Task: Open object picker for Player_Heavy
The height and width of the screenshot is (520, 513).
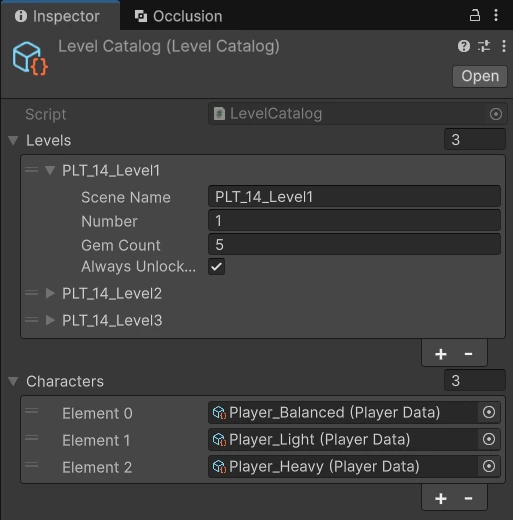Action: 489,466
